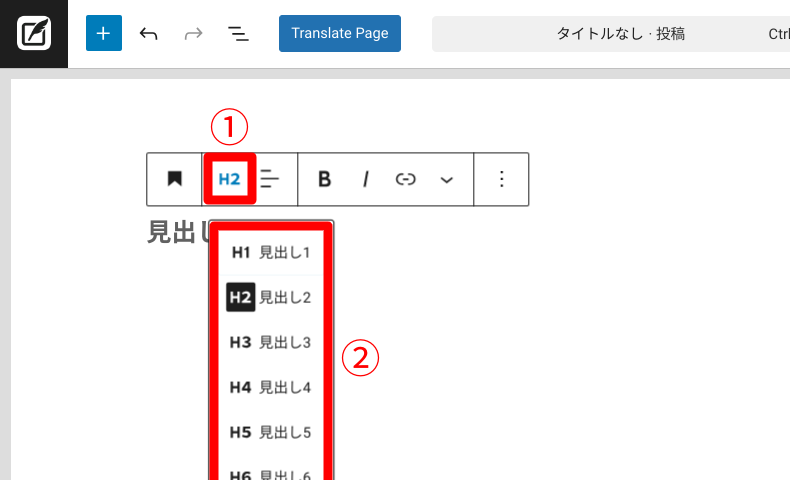Select H4 見出し4 heading level
Viewport: 790px width, 480px height.
[x=271, y=387]
